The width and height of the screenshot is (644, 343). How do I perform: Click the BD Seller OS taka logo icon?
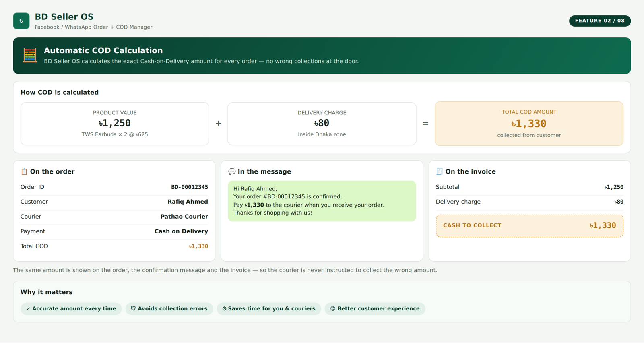(x=21, y=21)
